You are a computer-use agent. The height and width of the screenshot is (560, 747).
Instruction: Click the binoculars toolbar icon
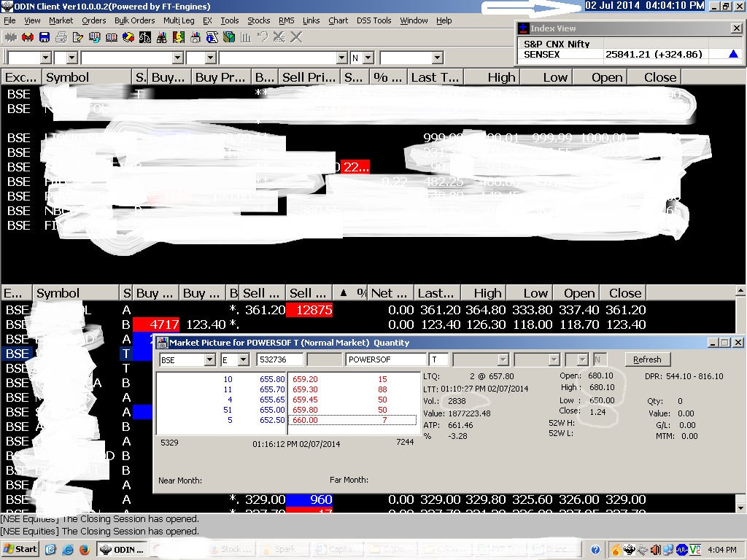(x=161, y=36)
